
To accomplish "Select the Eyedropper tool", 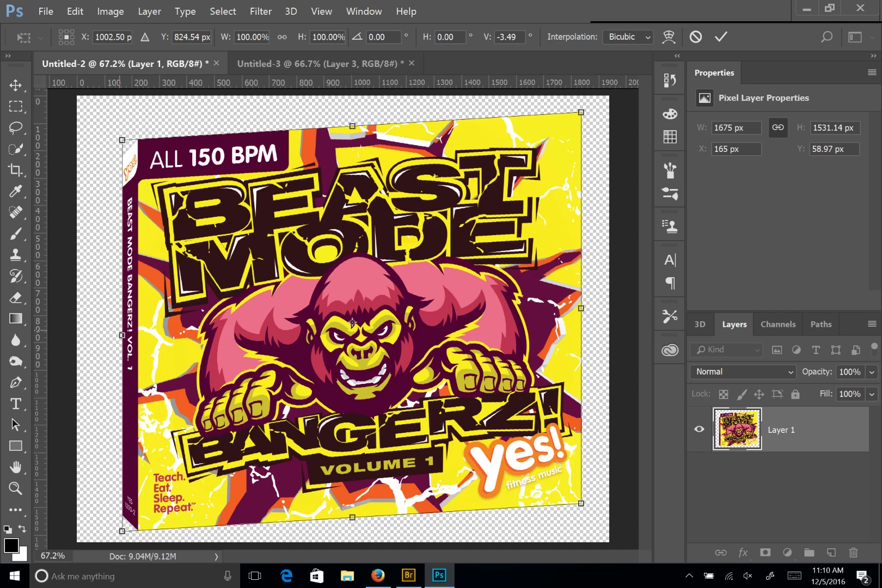I will pos(15,191).
